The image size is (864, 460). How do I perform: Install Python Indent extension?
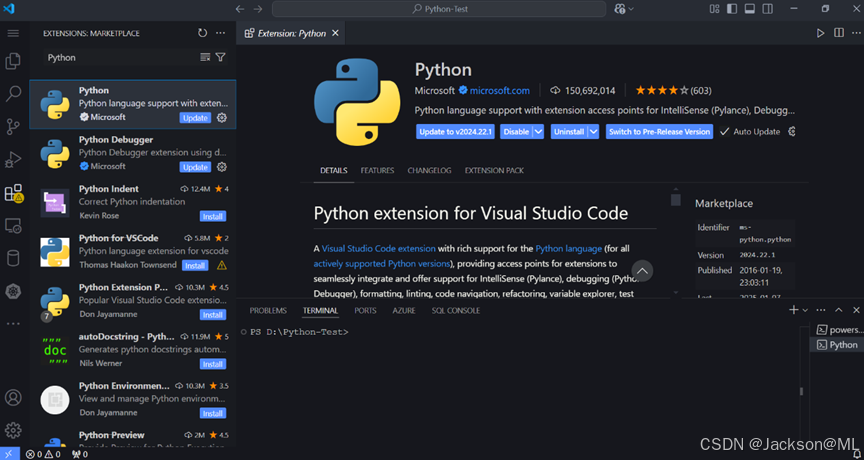pyautogui.click(x=213, y=217)
